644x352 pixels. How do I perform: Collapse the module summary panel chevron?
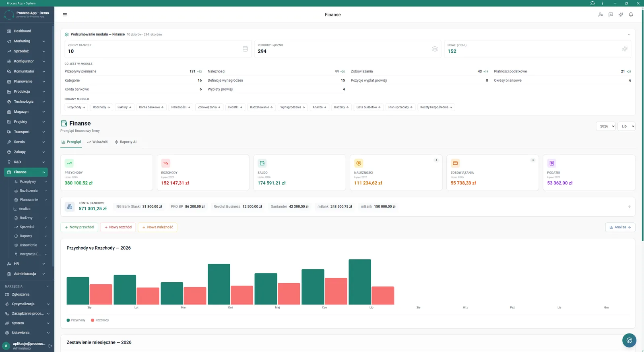coord(629,35)
